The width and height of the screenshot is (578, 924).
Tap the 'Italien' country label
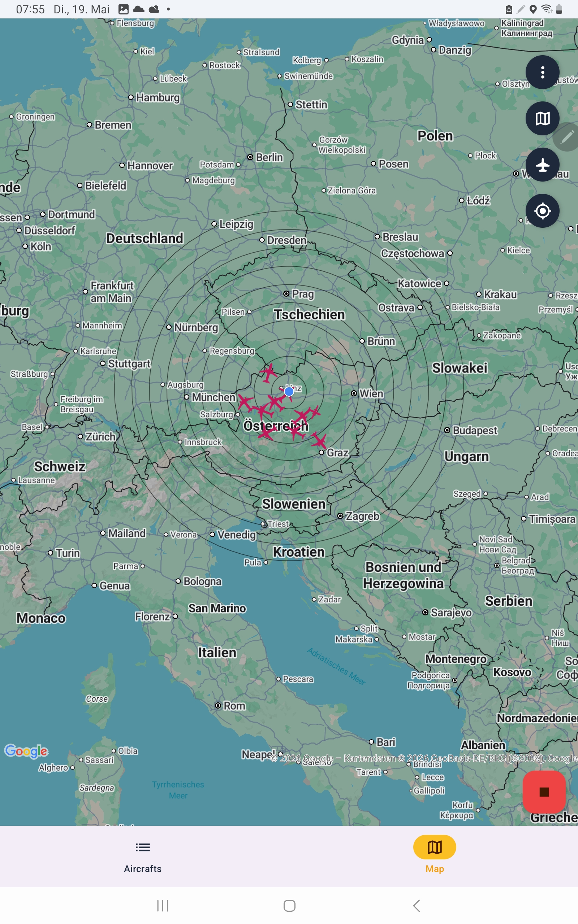click(x=217, y=653)
